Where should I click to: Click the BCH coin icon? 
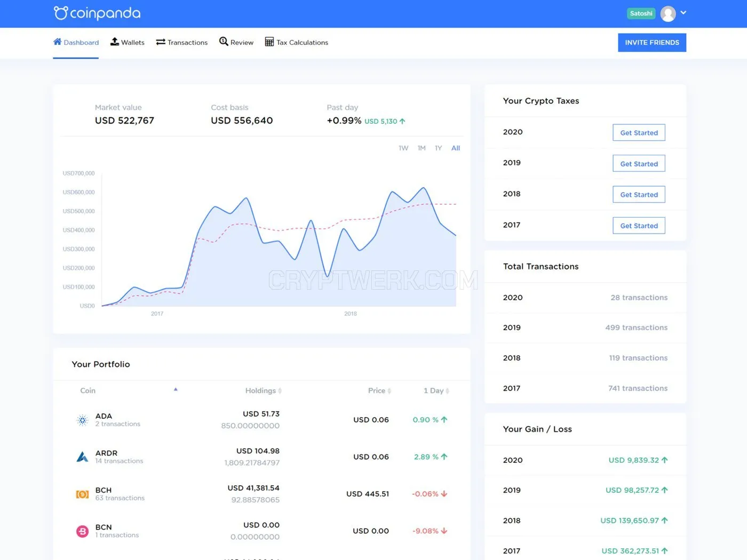tap(82, 494)
